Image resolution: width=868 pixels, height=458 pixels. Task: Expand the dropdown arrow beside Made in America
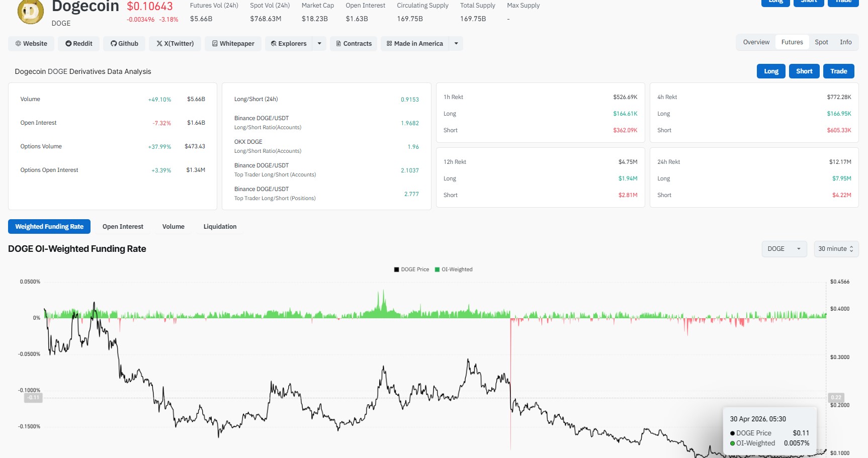pos(456,44)
